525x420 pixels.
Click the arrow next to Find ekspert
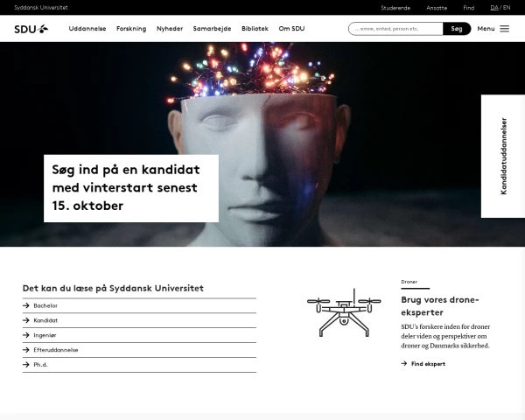404,363
